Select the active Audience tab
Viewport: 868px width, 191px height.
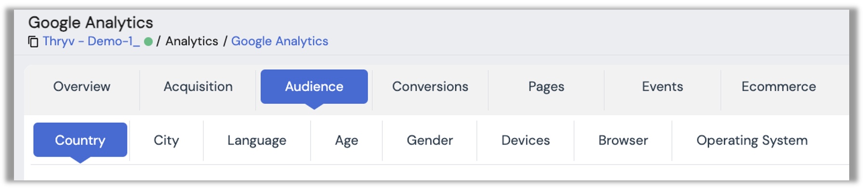point(314,87)
